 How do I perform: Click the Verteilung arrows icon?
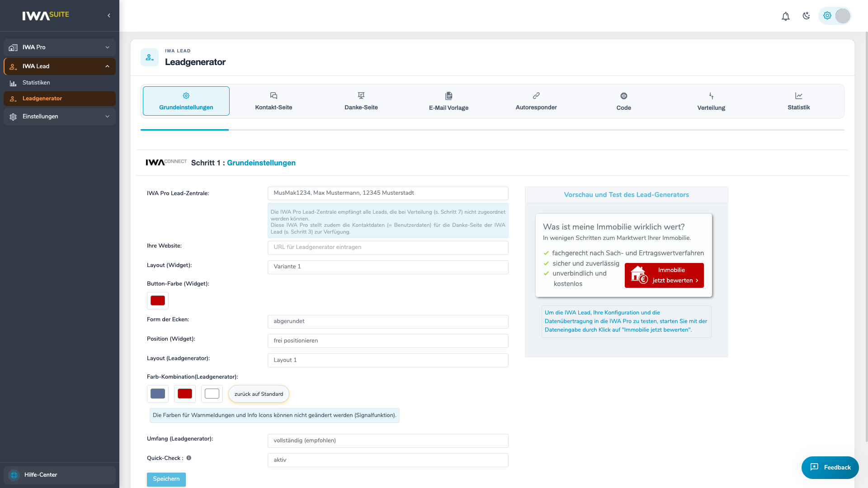click(x=711, y=96)
